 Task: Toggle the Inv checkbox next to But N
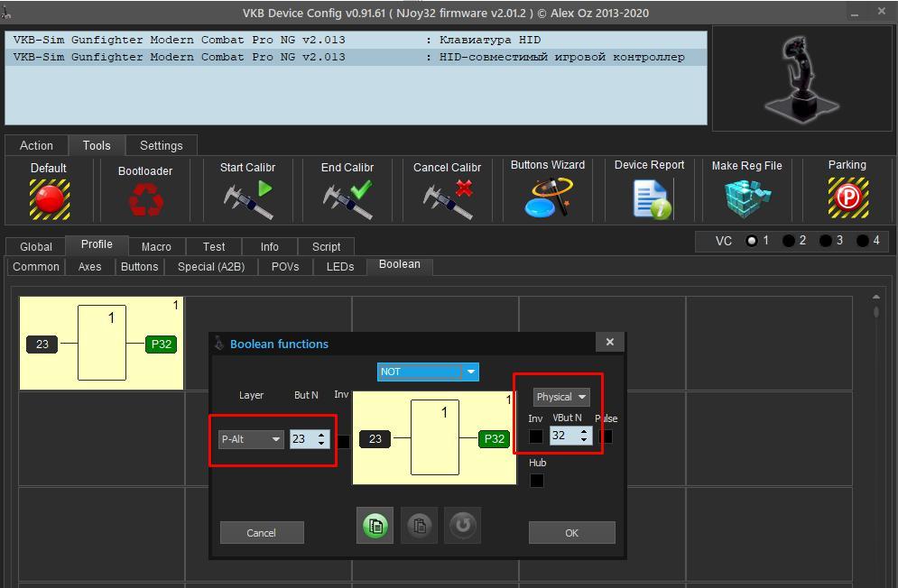pyautogui.click(x=344, y=441)
